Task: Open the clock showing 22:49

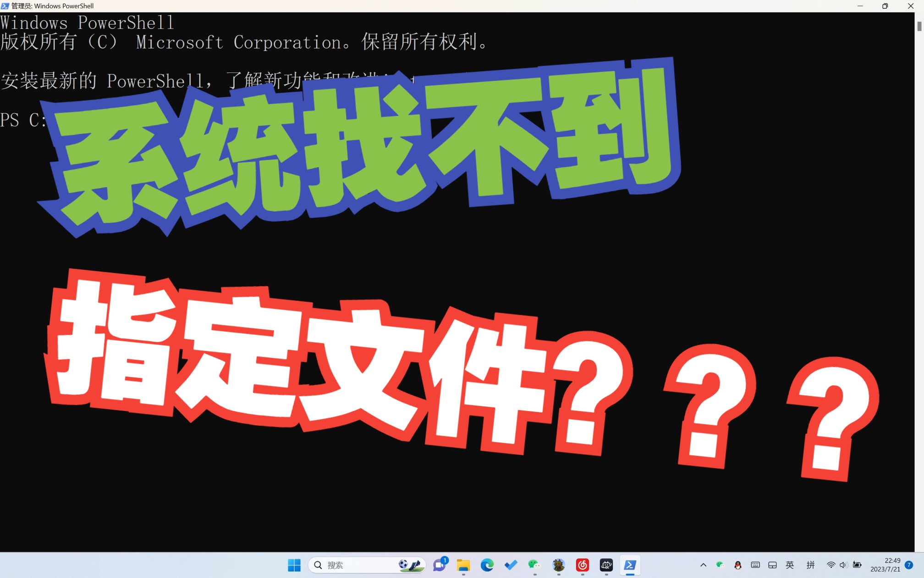Action: 885,565
